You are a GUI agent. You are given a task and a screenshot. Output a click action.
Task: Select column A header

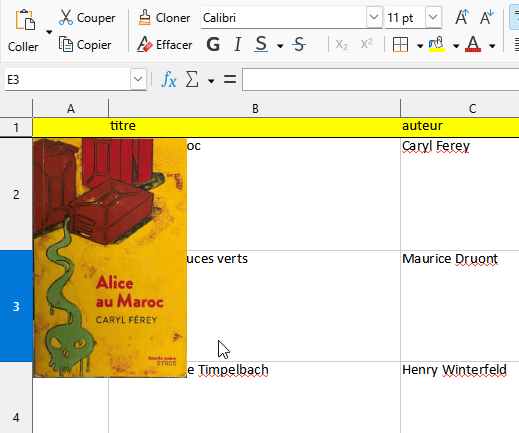(x=71, y=108)
